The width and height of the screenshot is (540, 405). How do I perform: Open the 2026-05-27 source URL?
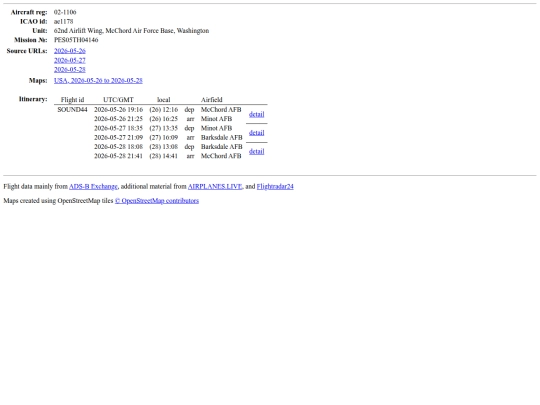[70, 60]
